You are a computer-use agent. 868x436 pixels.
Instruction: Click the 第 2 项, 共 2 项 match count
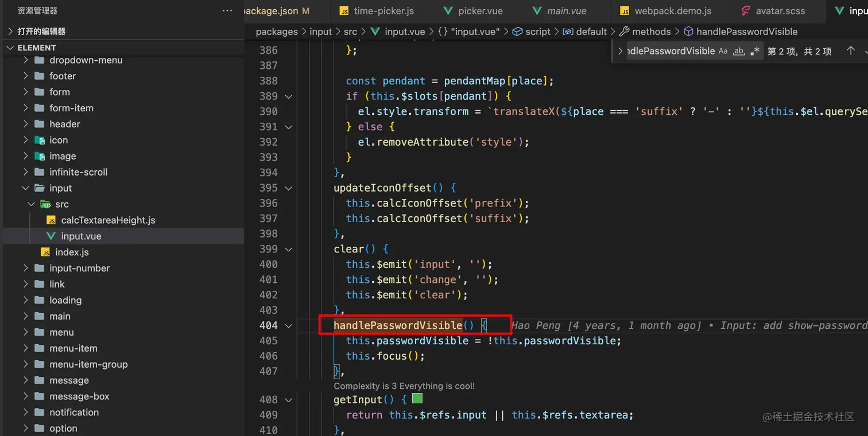[x=800, y=52]
